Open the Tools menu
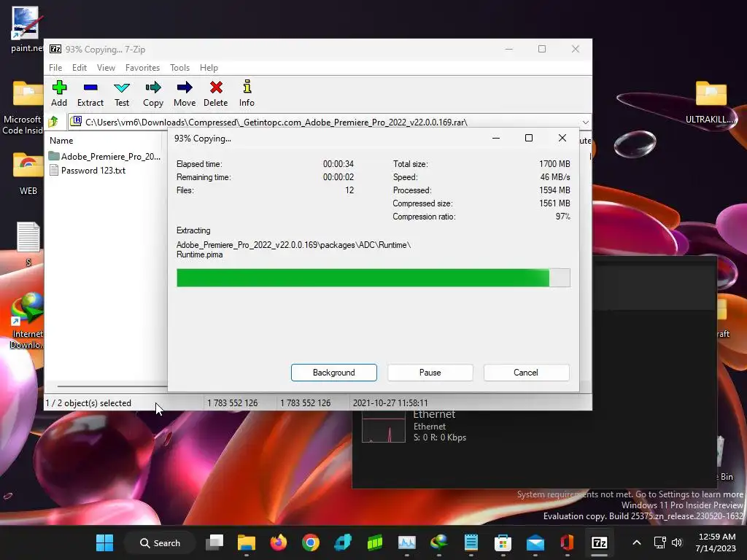 click(x=179, y=68)
